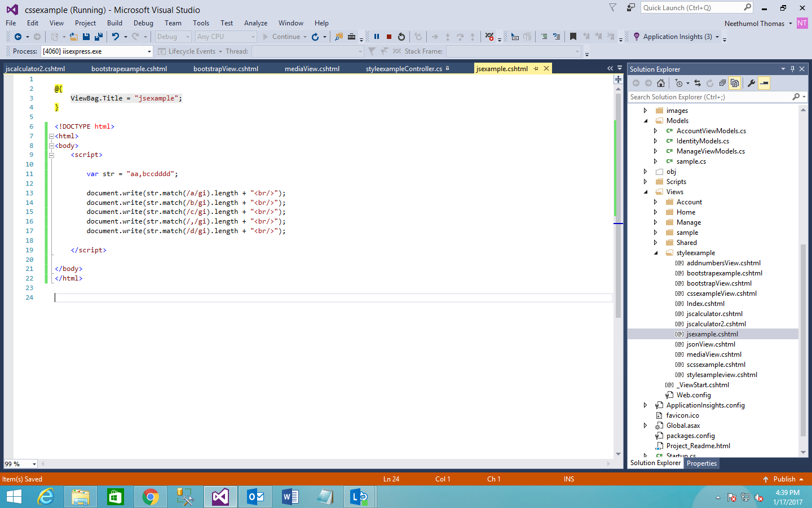The image size is (812, 508).
Task: Open the Tools menu
Action: 201,23
